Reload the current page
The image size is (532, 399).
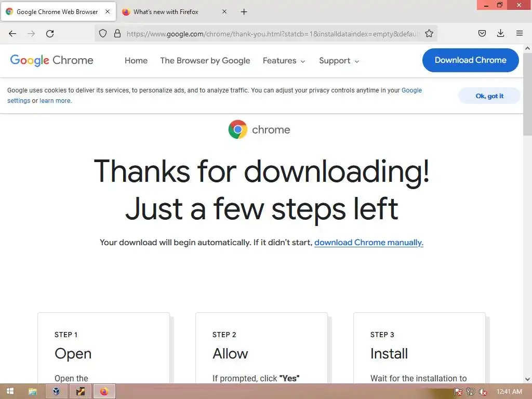[x=50, y=34]
